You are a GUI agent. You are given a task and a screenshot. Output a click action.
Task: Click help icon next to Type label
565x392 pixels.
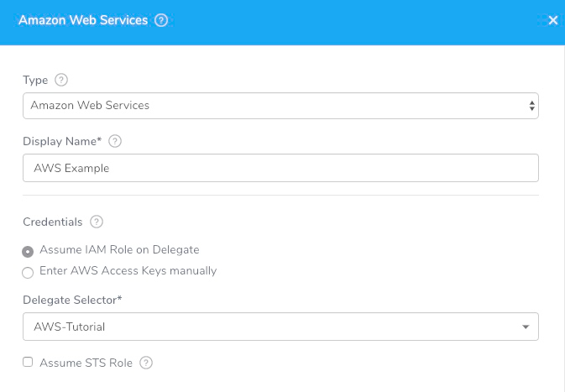pyautogui.click(x=61, y=80)
